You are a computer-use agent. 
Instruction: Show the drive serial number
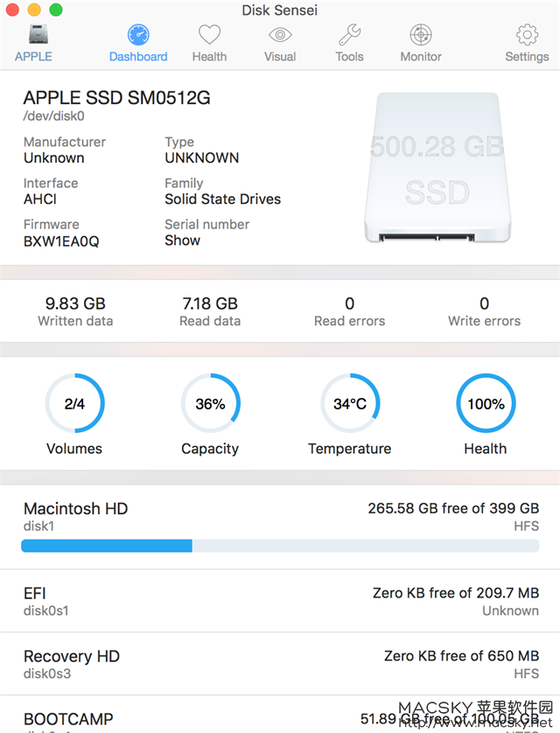click(182, 241)
